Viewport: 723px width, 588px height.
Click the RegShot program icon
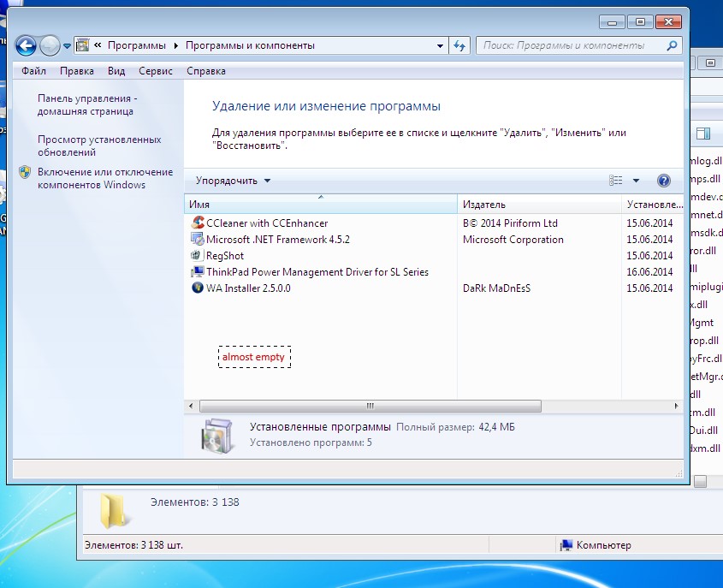198,255
